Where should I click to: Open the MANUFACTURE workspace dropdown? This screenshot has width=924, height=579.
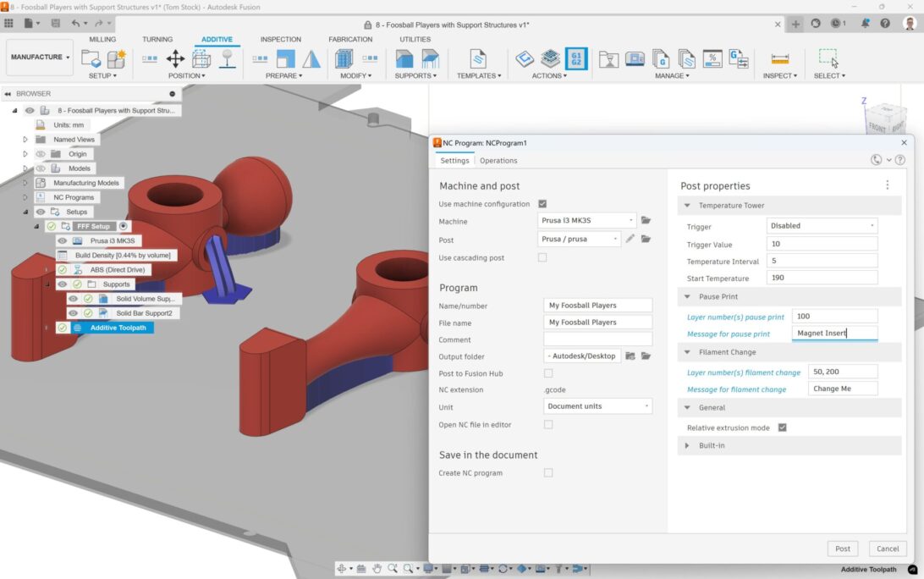[40, 58]
